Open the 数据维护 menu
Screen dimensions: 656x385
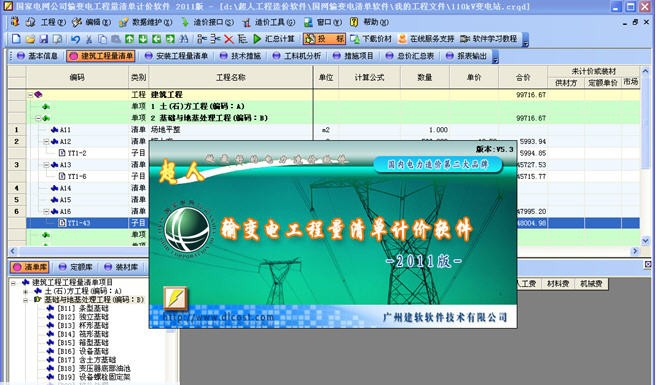[x=152, y=22]
